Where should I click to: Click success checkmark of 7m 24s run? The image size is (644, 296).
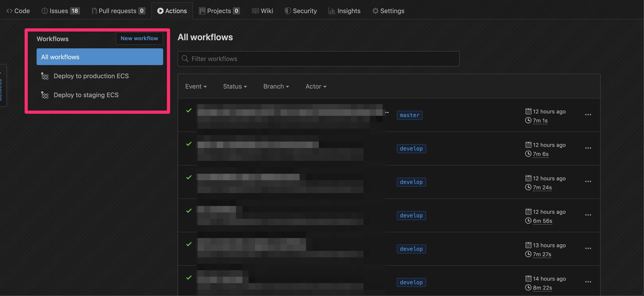(x=189, y=177)
